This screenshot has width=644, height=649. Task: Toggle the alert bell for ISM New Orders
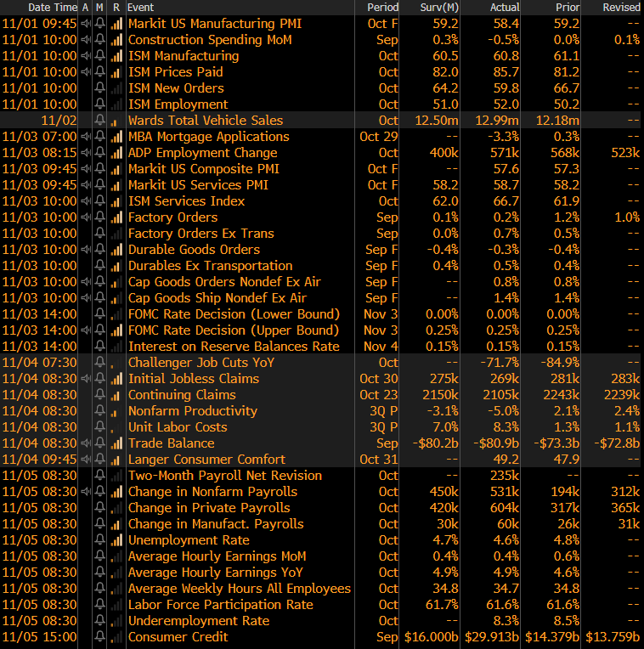tap(100, 88)
